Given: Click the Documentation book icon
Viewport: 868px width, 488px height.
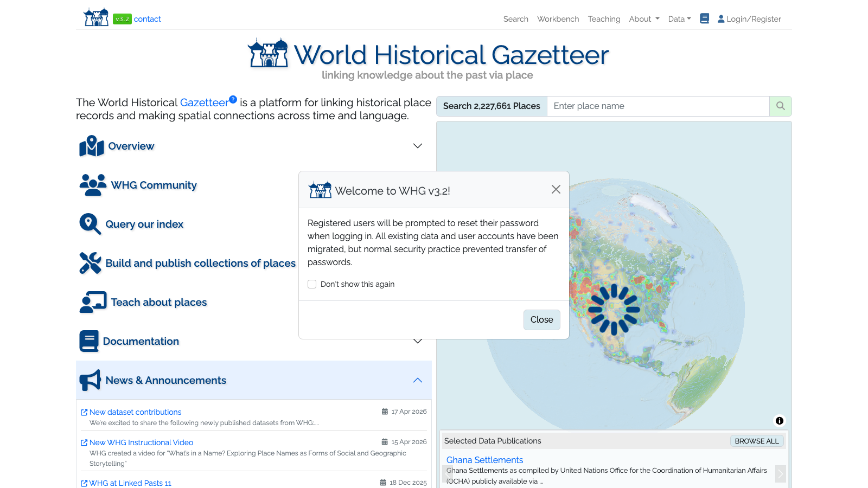Looking at the screenshot, I should tap(89, 341).
